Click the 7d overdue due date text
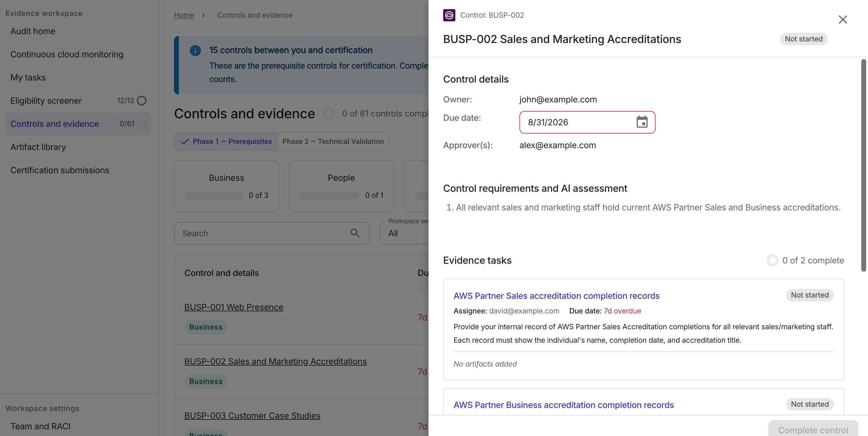868x436 pixels. click(622, 311)
